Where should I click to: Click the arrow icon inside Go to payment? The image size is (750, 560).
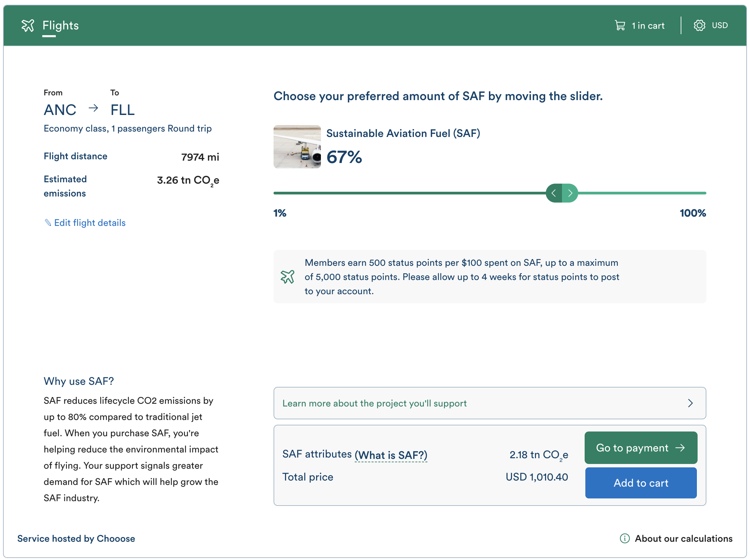tap(681, 447)
